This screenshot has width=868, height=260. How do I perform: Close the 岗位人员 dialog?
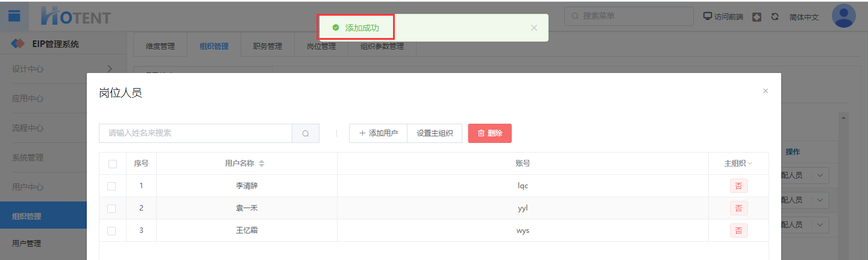click(766, 91)
